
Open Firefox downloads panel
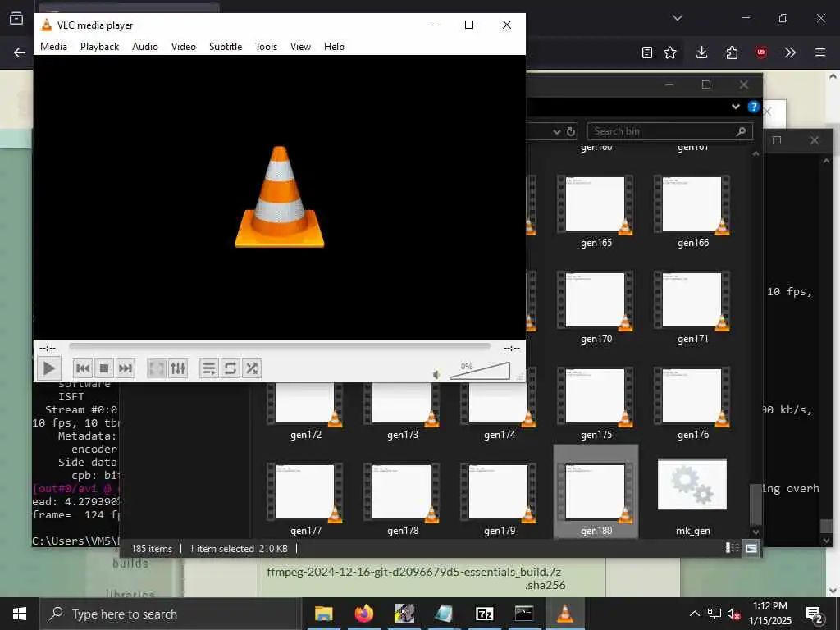[x=702, y=52]
